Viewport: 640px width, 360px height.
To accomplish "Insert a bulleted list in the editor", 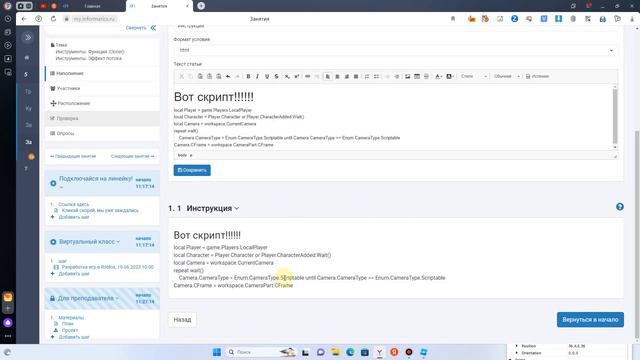I will click(x=376, y=76).
